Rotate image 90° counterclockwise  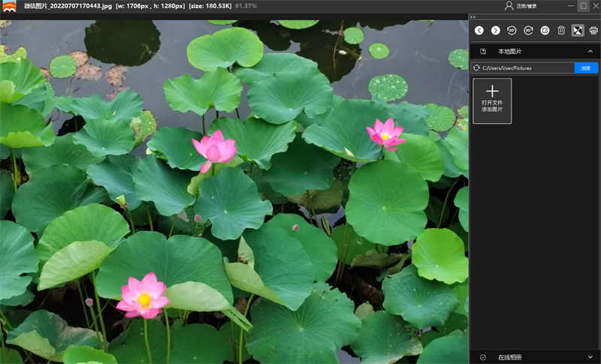pos(512,30)
